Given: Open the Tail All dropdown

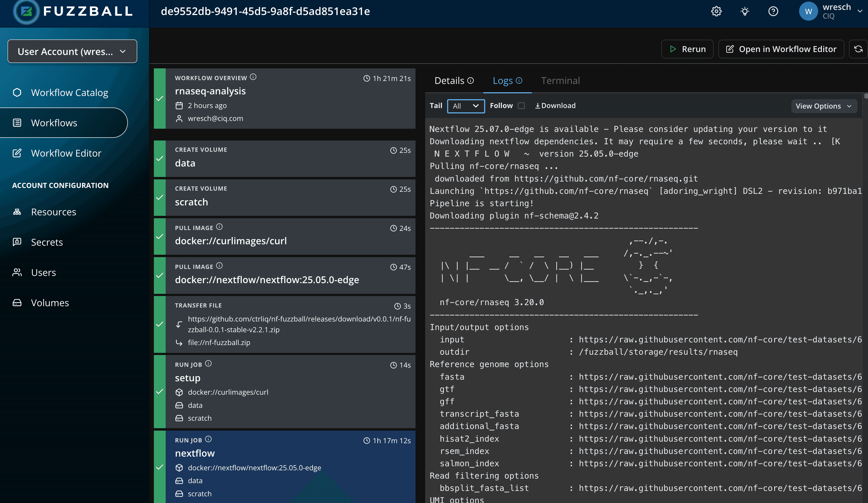Looking at the screenshot, I should pyautogui.click(x=466, y=106).
